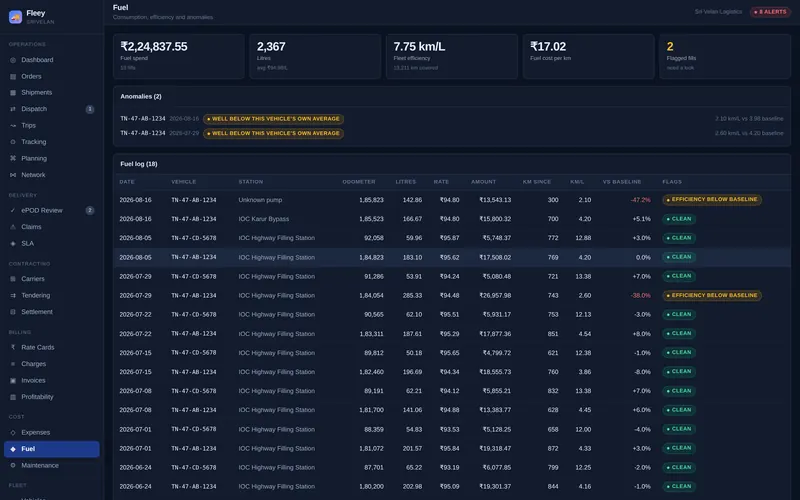The width and height of the screenshot is (800, 500).
Task: Click the Orders sidebar icon
Action: (x=13, y=77)
